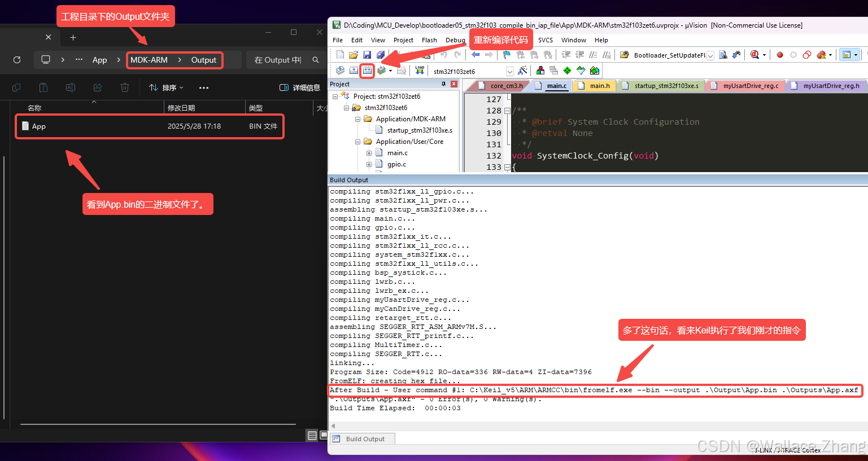
Task: Navigate forwards with the right arrow icon
Action: click(489, 55)
